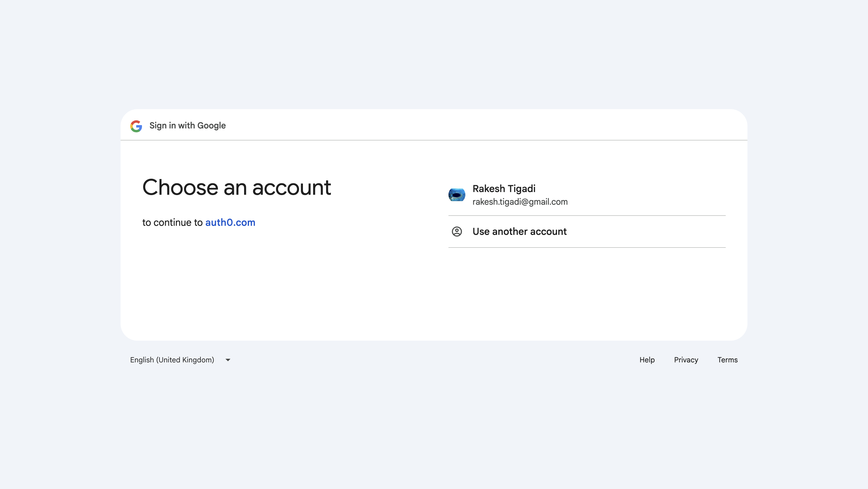Open the Privacy link
This screenshot has width=868, height=489.
coord(686,360)
